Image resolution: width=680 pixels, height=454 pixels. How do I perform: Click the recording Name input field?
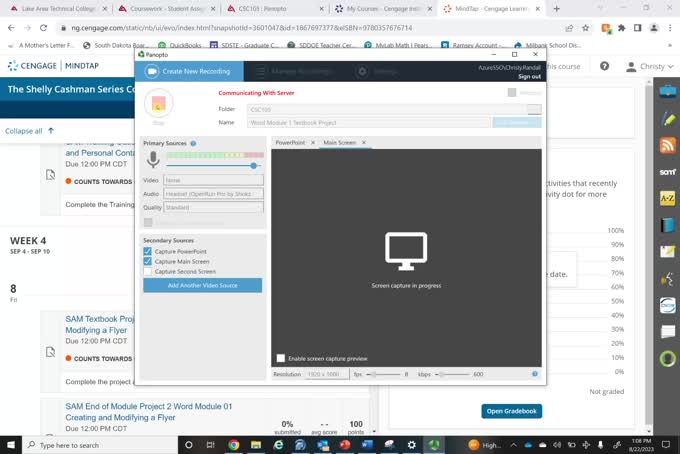[369, 123]
